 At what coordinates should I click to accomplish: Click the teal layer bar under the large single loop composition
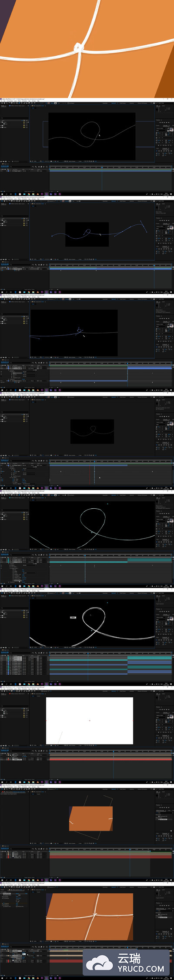pyautogui.click(x=111, y=562)
